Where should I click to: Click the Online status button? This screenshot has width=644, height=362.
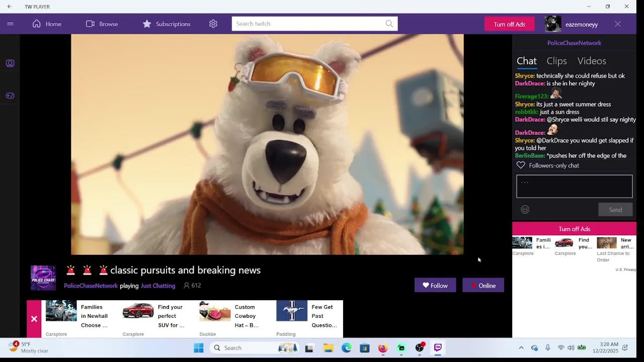pos(483,286)
